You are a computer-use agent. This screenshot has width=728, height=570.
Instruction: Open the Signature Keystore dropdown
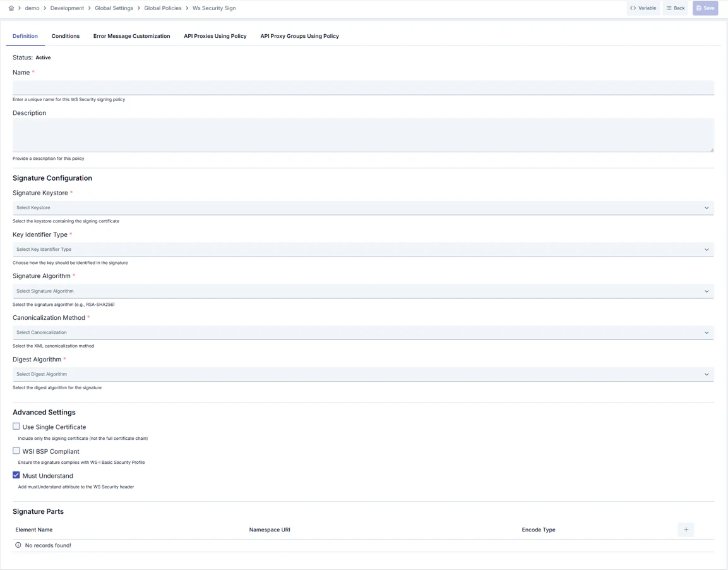(x=363, y=208)
